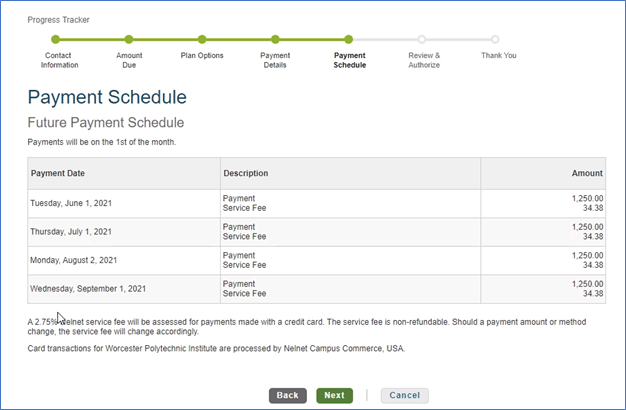Click the Thursday, July 1, 2021 payment amount
Screen dimensions: 626x410
pos(587,227)
